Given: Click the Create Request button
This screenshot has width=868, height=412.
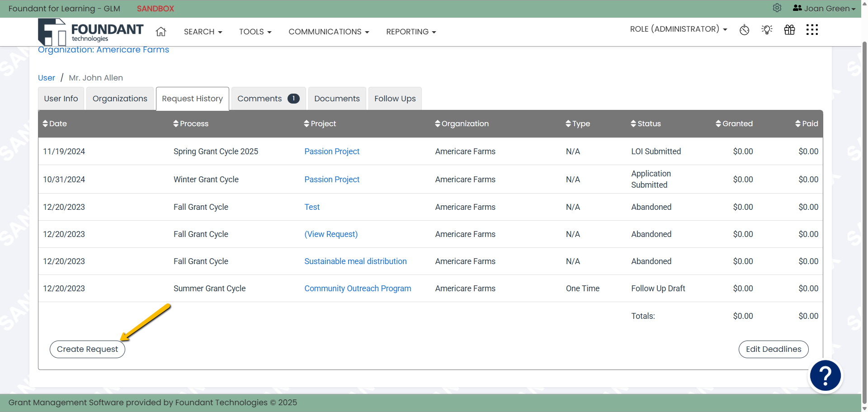Looking at the screenshot, I should [87, 349].
